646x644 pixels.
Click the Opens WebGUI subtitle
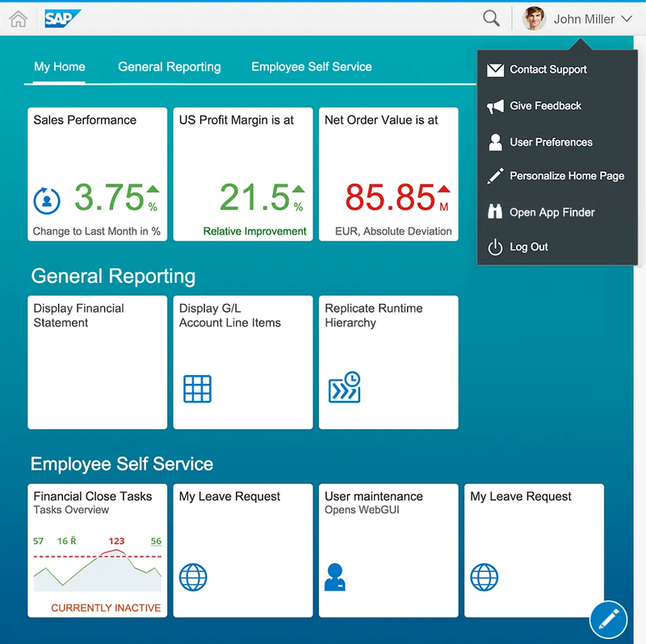click(362, 510)
